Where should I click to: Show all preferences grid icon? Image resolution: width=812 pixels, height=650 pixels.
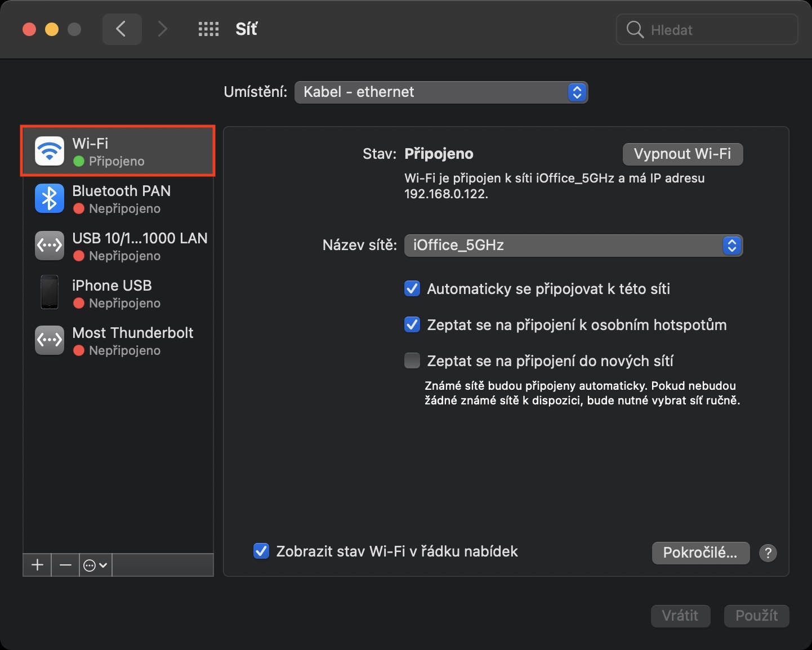[x=208, y=29]
